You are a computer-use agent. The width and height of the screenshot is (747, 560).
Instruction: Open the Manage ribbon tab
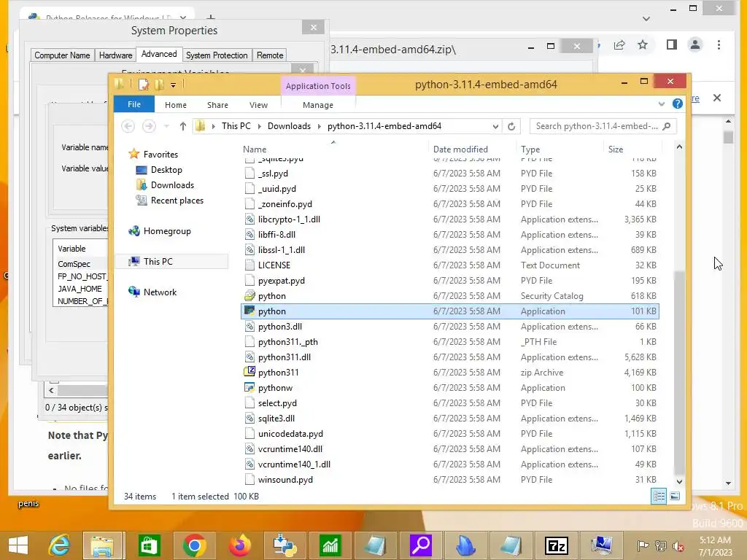(x=318, y=105)
